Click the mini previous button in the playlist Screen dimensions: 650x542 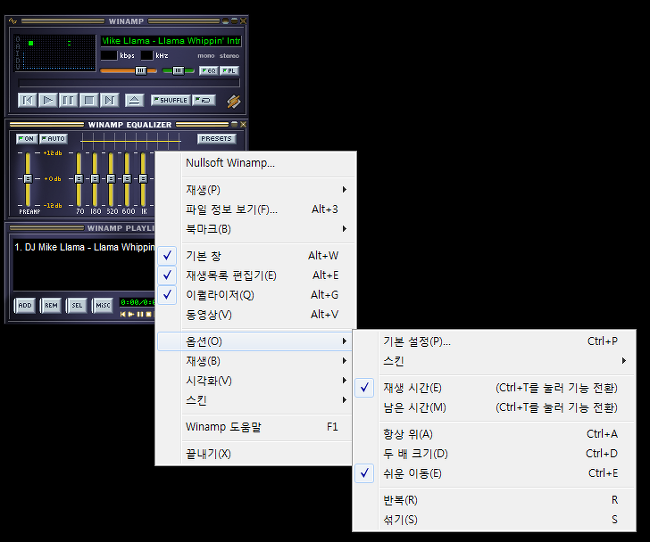(123, 314)
